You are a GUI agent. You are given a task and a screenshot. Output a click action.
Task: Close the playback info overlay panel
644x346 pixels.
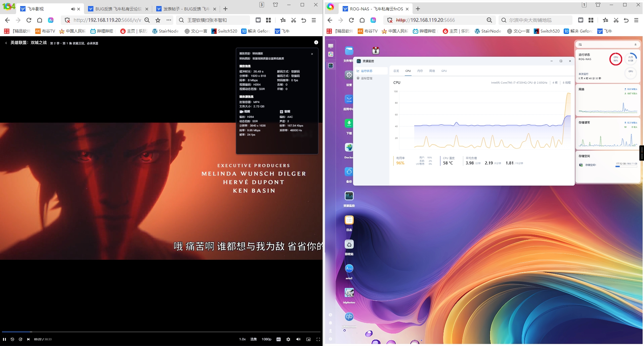tap(312, 54)
